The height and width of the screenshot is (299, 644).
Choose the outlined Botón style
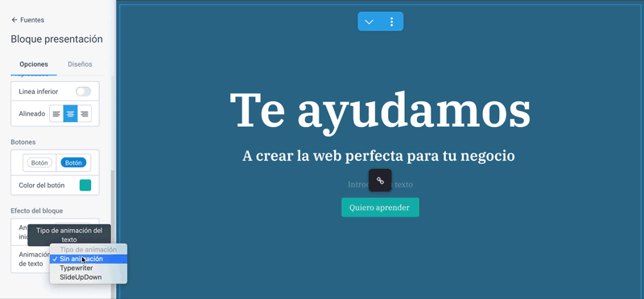point(39,163)
